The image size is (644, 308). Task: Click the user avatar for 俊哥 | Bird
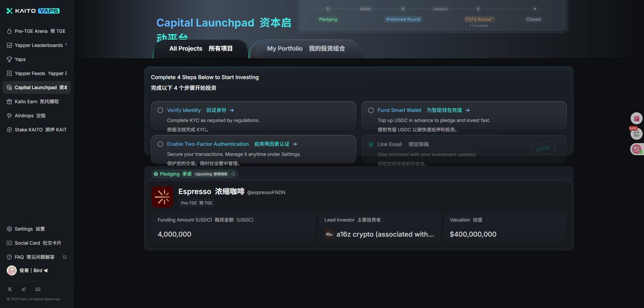click(11, 270)
